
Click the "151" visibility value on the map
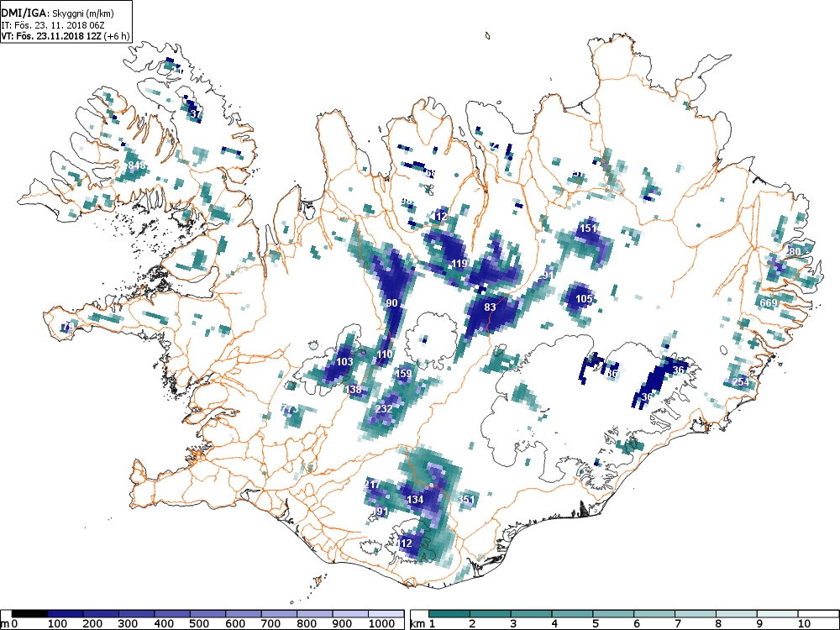pyautogui.click(x=589, y=228)
